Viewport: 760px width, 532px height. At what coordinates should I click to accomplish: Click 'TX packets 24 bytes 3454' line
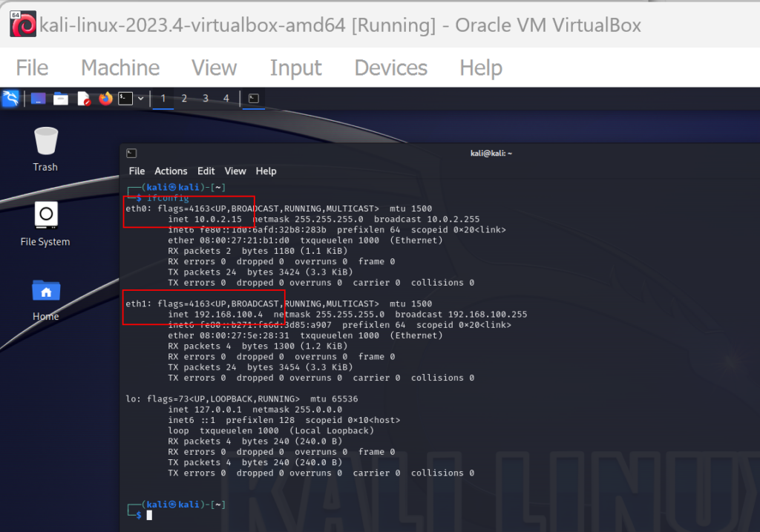pos(261,367)
